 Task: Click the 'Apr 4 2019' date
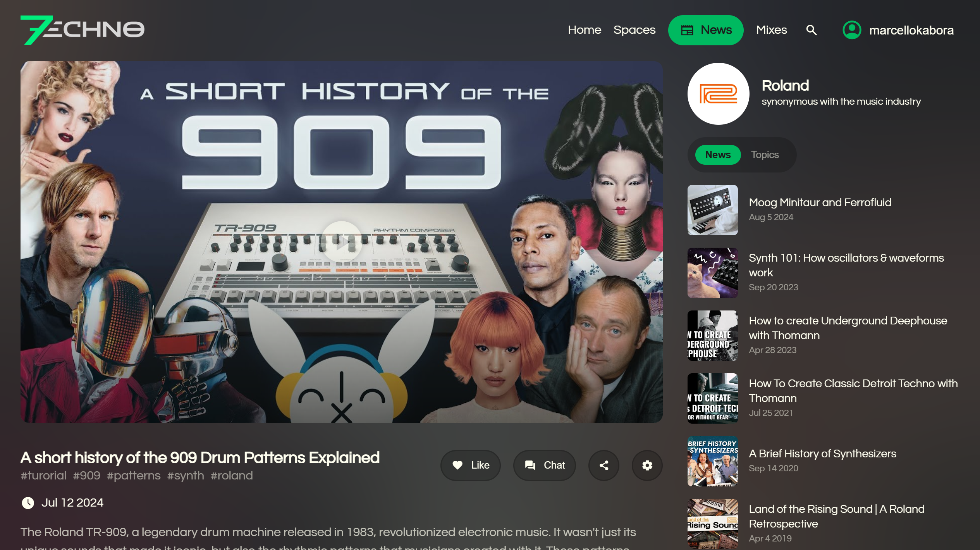[x=770, y=538]
